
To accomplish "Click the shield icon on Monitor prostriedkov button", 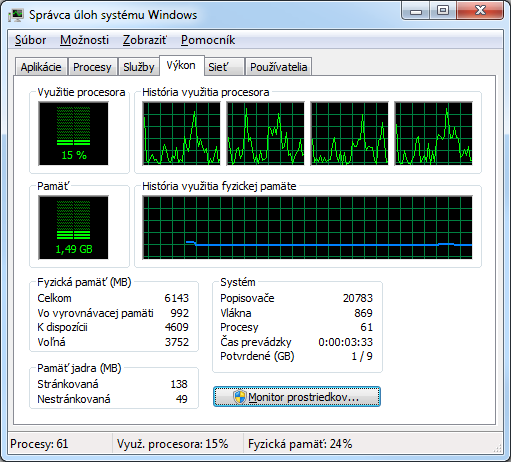I will click(239, 397).
